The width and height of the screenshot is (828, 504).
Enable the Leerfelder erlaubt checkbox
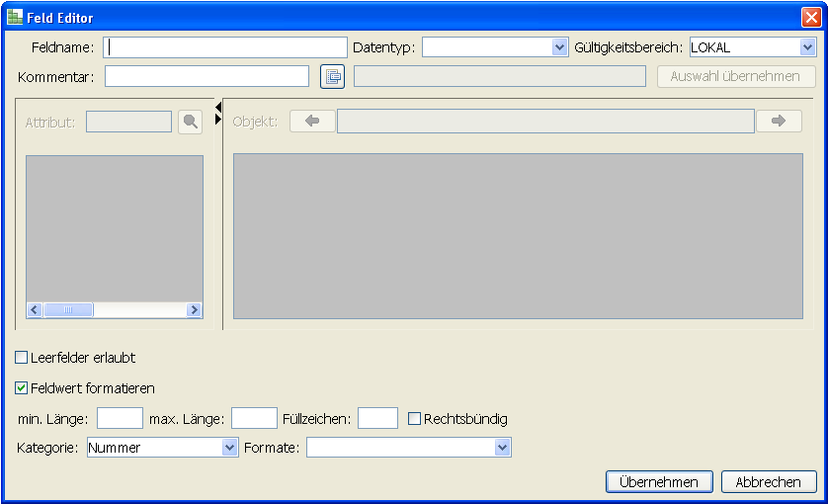point(22,358)
